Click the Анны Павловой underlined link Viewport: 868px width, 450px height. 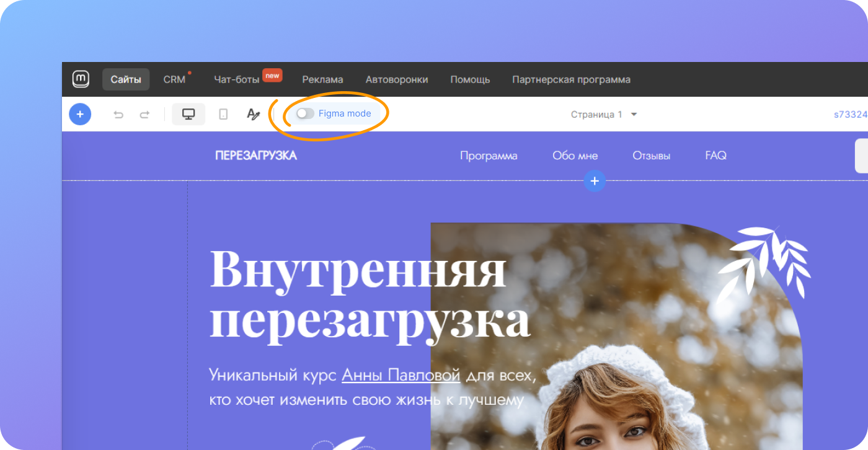coord(401,375)
